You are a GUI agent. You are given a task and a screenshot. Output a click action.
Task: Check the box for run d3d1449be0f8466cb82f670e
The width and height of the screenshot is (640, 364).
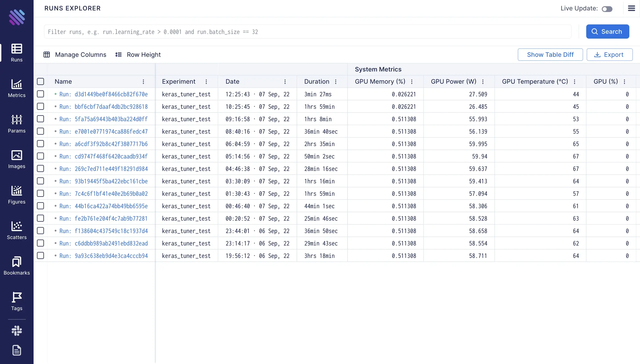(40, 94)
